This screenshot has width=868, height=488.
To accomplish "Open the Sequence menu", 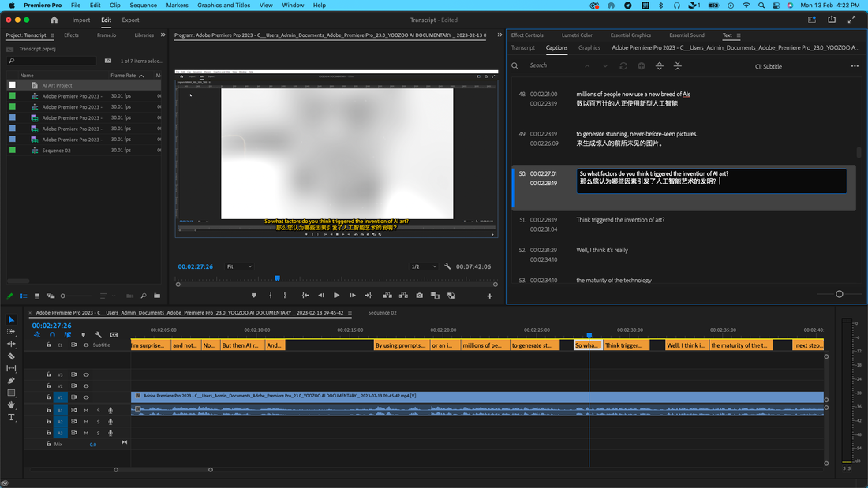I will (143, 5).
